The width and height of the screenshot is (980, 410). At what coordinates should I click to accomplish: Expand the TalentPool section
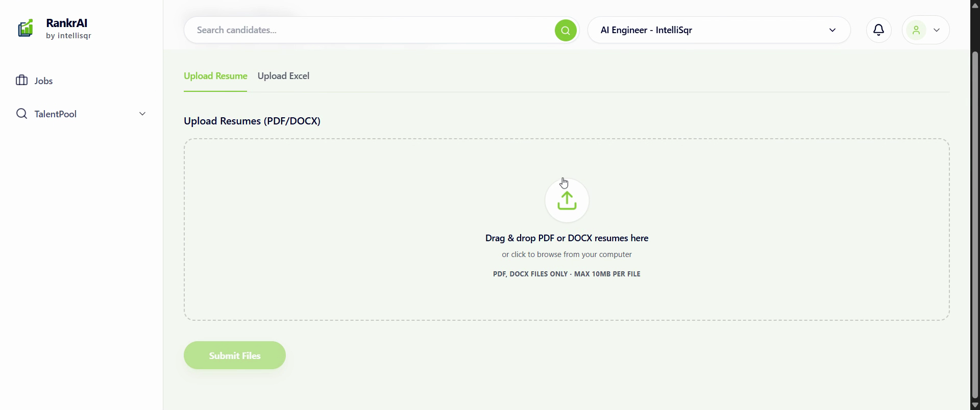tap(142, 114)
